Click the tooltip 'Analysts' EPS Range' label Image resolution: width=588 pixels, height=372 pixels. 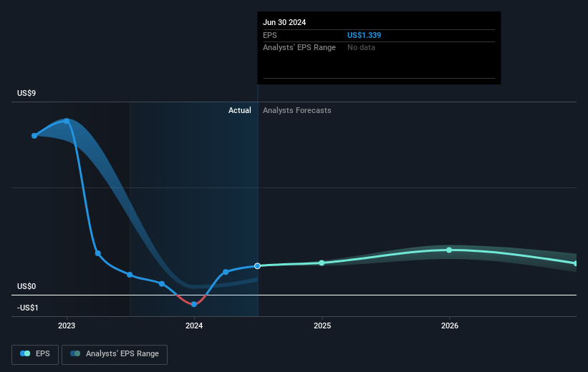click(299, 48)
